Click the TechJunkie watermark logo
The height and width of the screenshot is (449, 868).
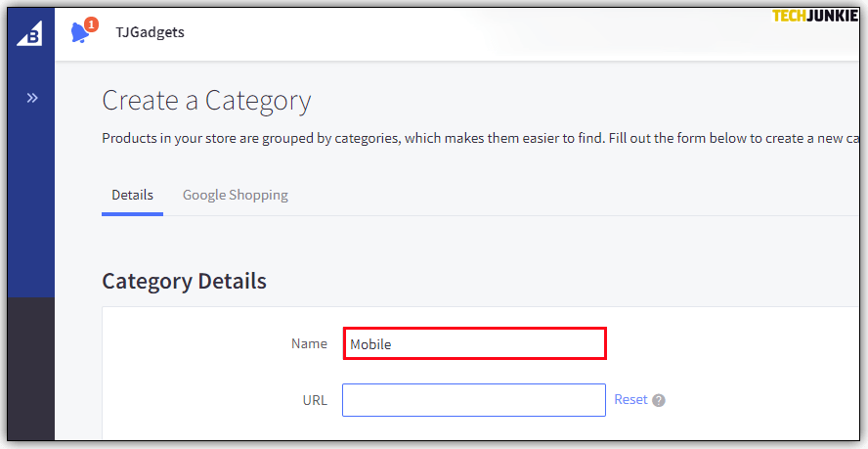814,16
